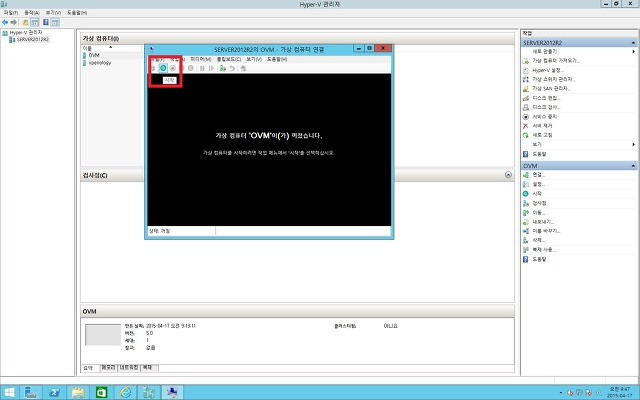Screen dimensions: 640x400
Task: Open Windows Start button on taskbar
Action: click(x=9, y=393)
